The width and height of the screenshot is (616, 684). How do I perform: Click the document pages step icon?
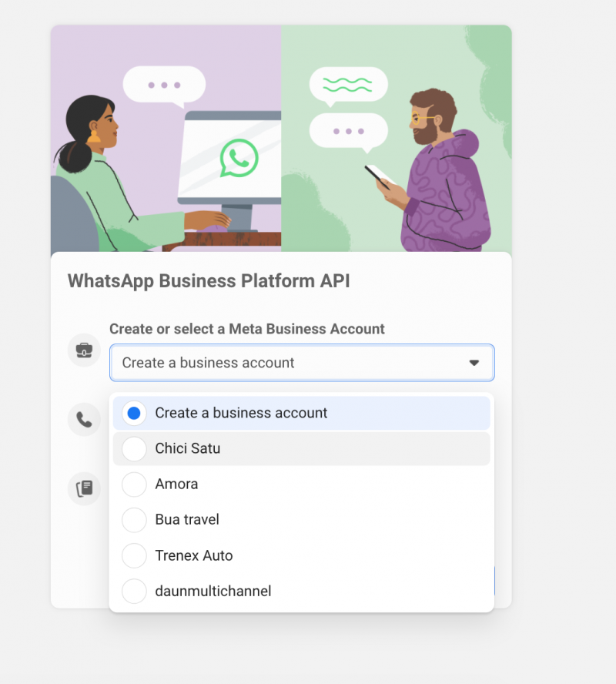coord(83,488)
